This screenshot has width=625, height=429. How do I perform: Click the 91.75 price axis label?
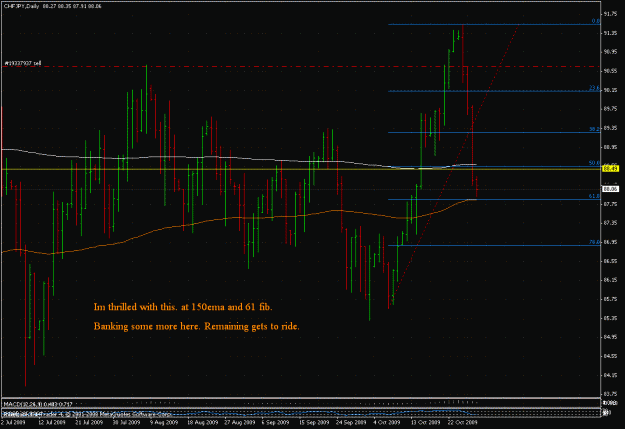(610, 14)
